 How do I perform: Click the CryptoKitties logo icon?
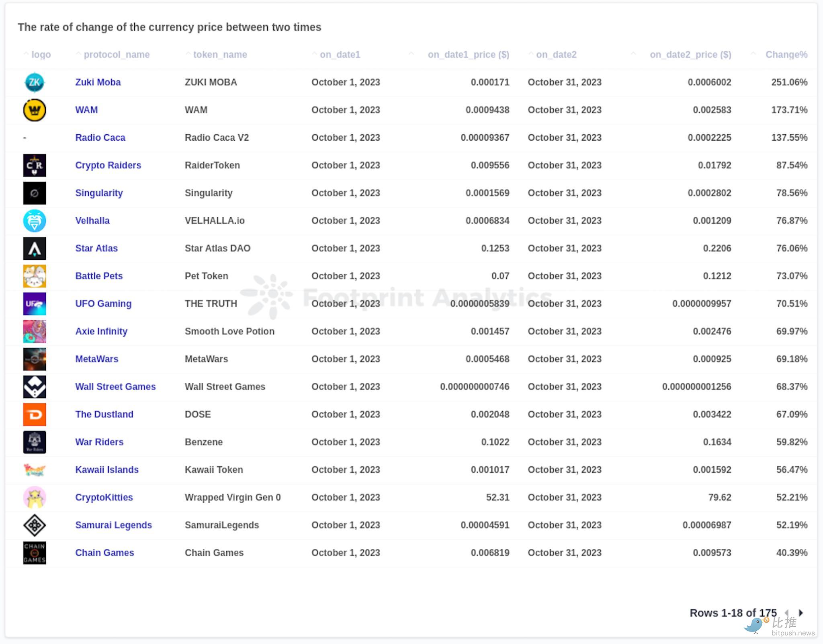35,498
